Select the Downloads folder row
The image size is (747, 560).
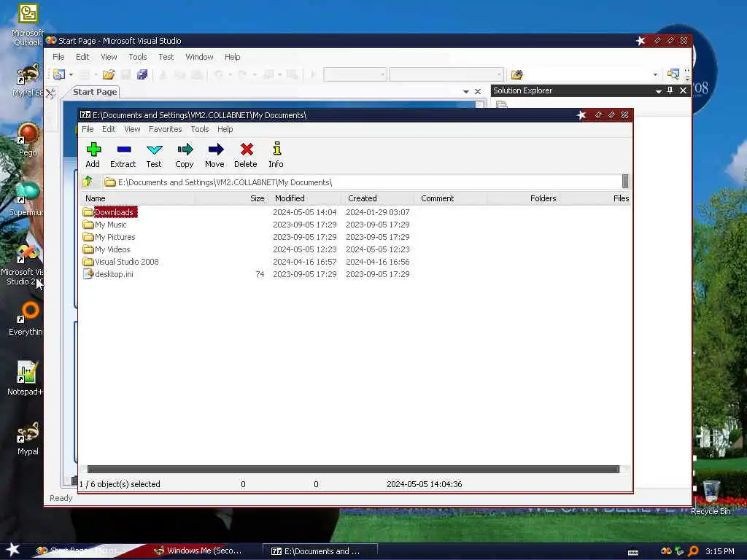pyautogui.click(x=355, y=212)
